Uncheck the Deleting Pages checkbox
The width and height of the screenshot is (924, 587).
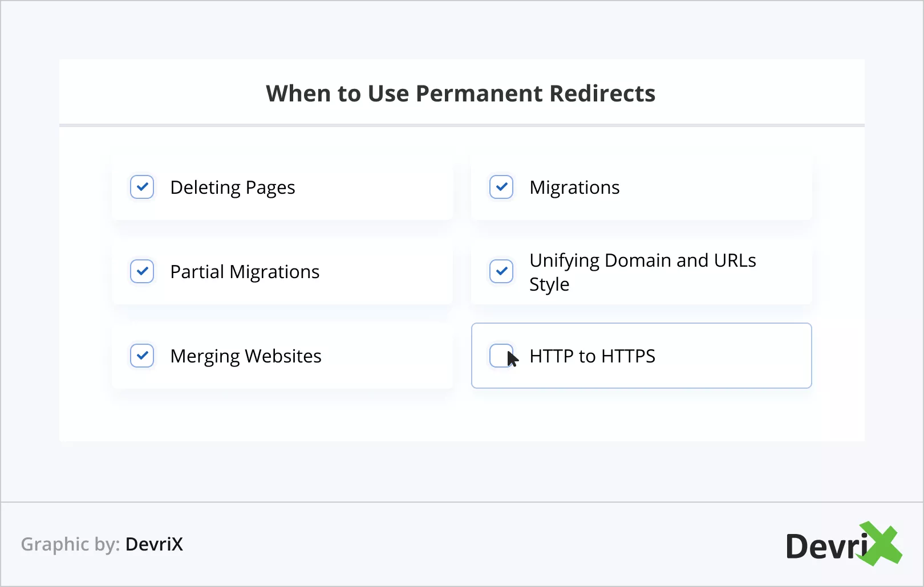point(142,187)
